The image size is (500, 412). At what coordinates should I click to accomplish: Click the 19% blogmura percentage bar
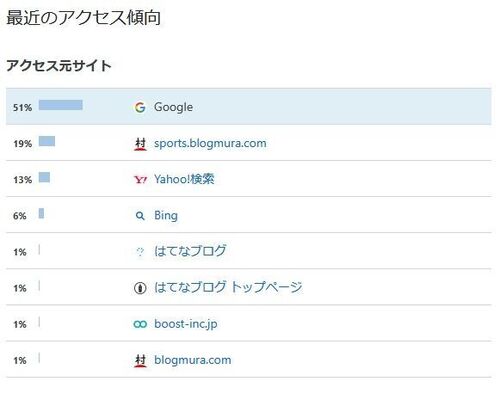(47, 141)
